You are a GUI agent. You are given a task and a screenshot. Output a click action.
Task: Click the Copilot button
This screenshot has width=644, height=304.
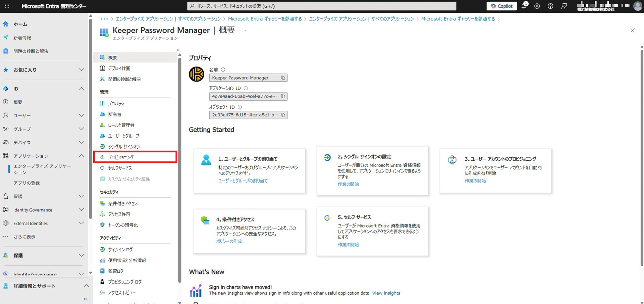pyautogui.click(x=501, y=6)
